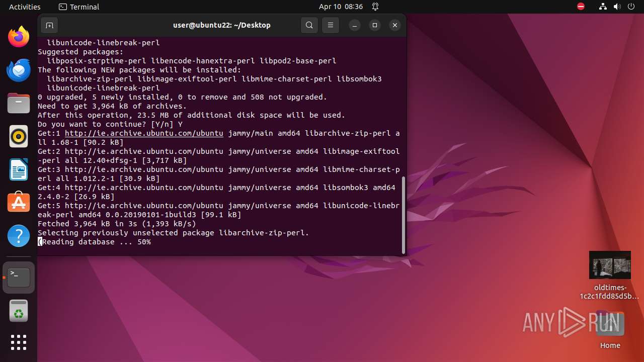Open the clock and calendar panel

click(x=341, y=7)
